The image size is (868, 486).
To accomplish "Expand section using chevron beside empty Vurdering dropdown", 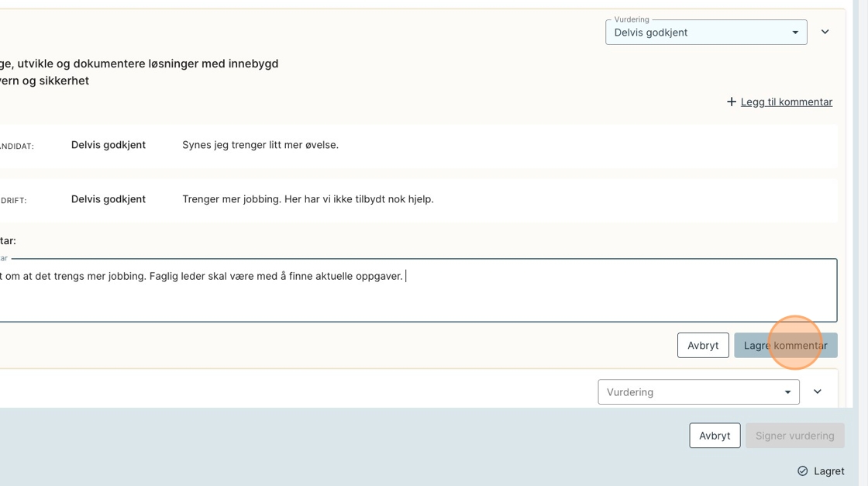I will (x=818, y=392).
